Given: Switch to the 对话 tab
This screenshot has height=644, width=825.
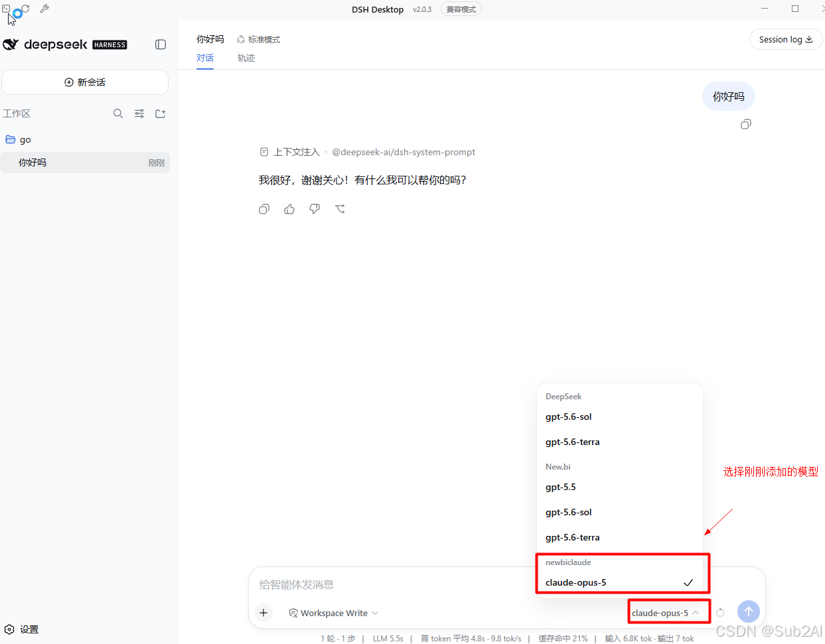Looking at the screenshot, I should [205, 58].
